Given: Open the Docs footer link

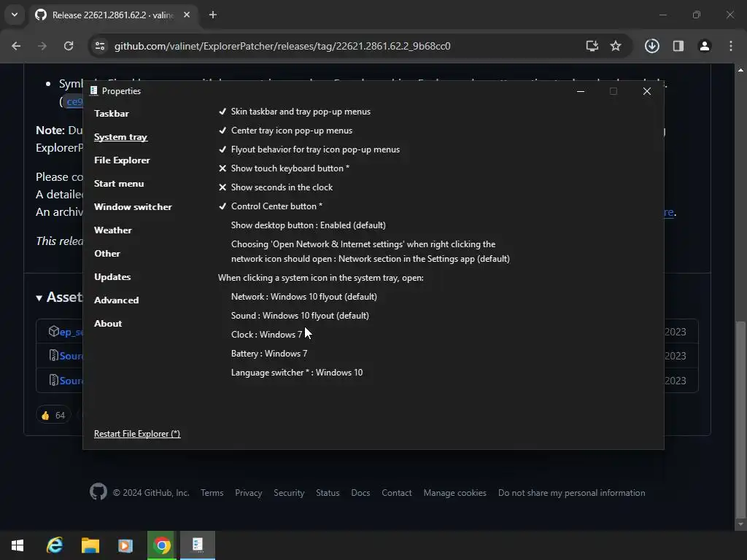Looking at the screenshot, I should (360, 493).
